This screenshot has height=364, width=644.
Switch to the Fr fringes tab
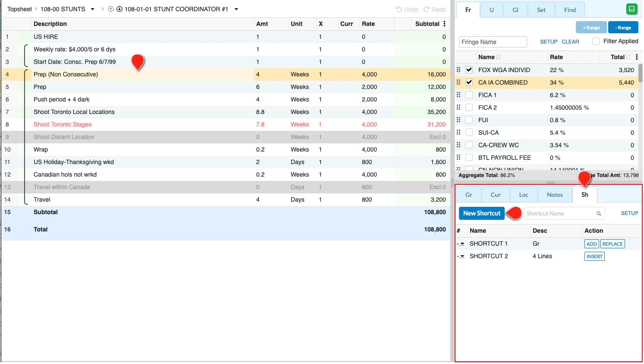pyautogui.click(x=468, y=9)
